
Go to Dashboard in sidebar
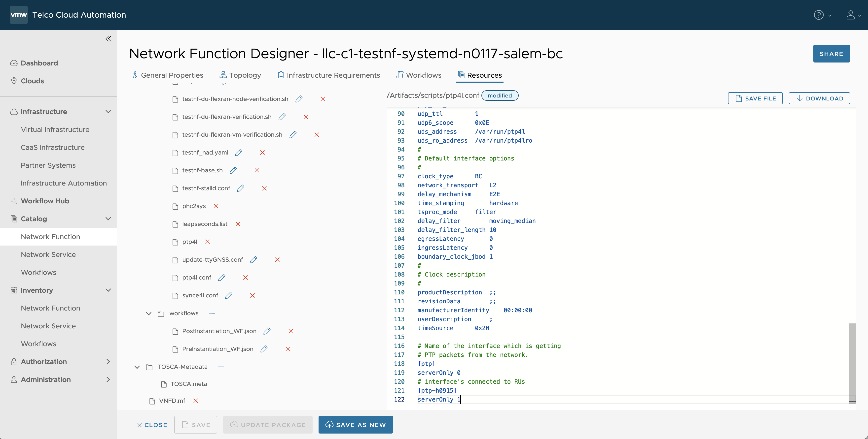coord(39,63)
